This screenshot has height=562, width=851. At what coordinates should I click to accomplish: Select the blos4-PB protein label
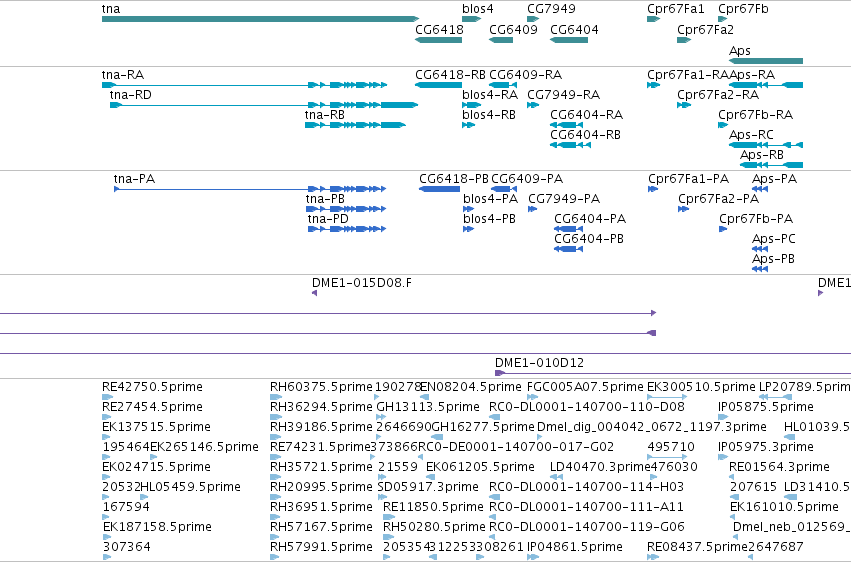tap(489, 219)
